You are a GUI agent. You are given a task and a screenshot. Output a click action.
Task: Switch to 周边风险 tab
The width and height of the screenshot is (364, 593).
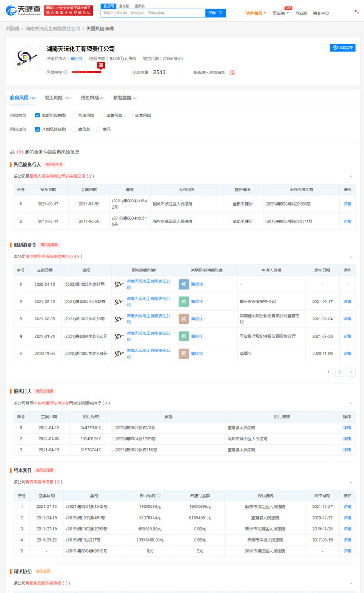click(58, 98)
